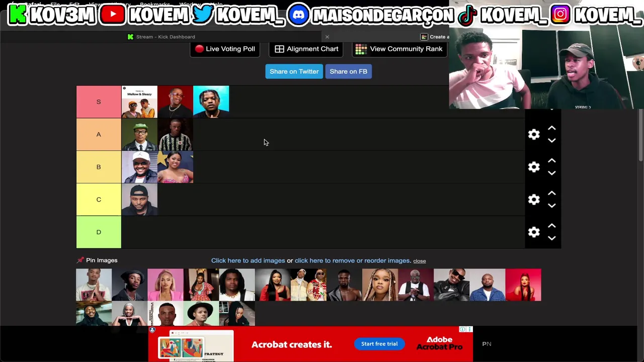Click Start free trial in Adobe ad
The width and height of the screenshot is (644, 362).
point(379,344)
